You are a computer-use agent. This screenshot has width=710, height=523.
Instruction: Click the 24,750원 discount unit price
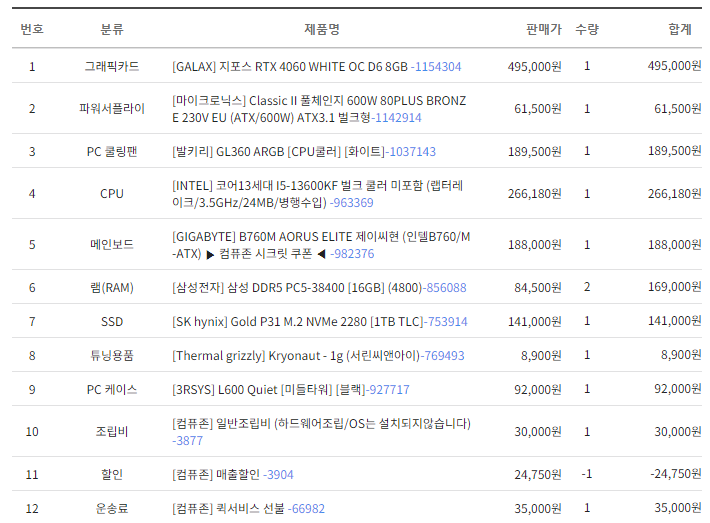[537, 475]
